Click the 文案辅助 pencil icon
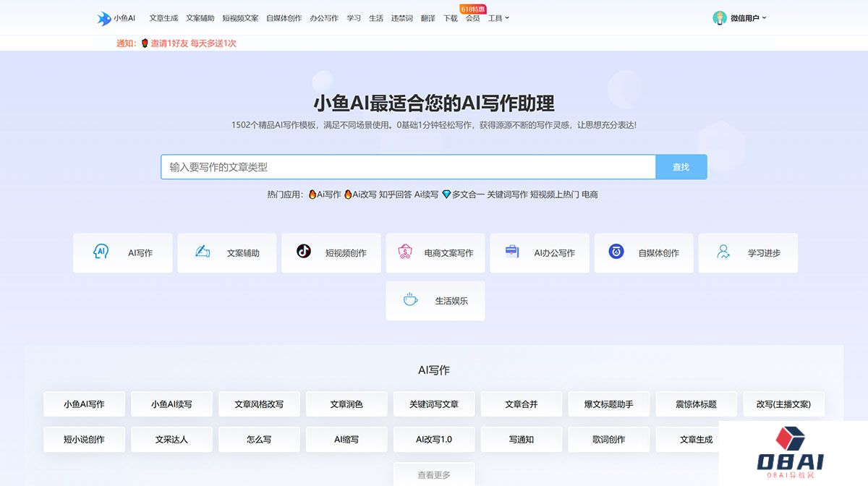868x486 pixels. (x=203, y=252)
